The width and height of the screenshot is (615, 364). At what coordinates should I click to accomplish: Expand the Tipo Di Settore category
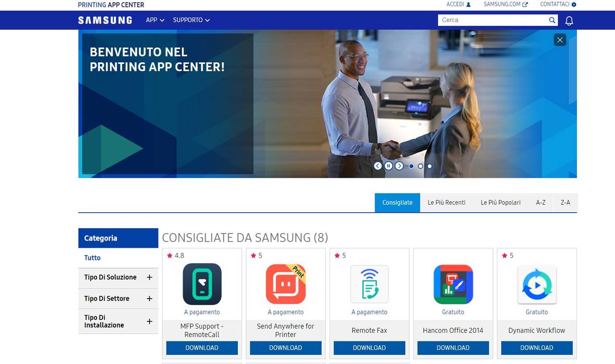149,299
